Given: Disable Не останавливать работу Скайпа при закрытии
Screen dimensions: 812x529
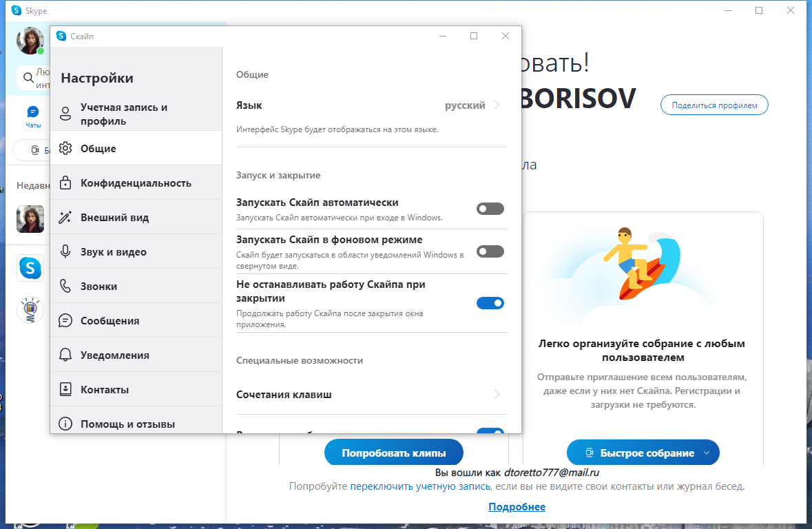Looking at the screenshot, I should pyautogui.click(x=490, y=303).
